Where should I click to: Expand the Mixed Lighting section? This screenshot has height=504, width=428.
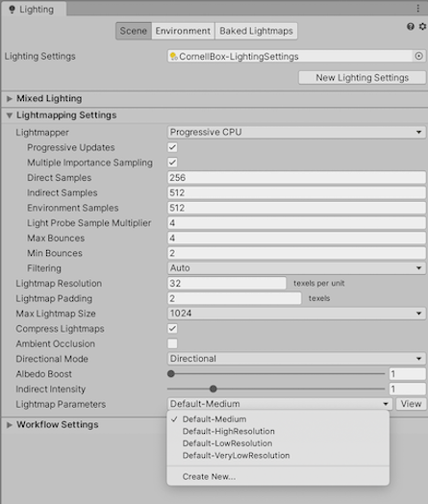[10, 99]
